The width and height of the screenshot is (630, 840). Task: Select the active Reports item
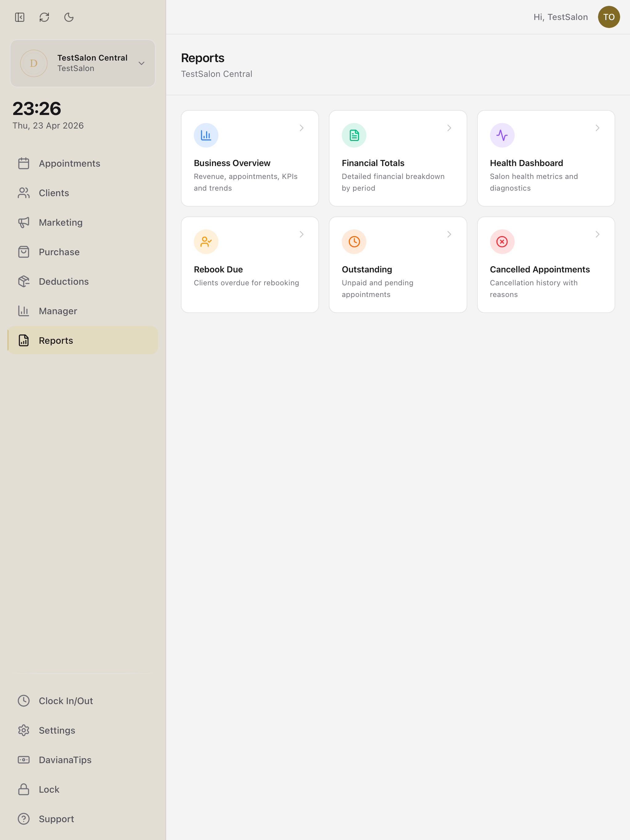click(x=82, y=340)
